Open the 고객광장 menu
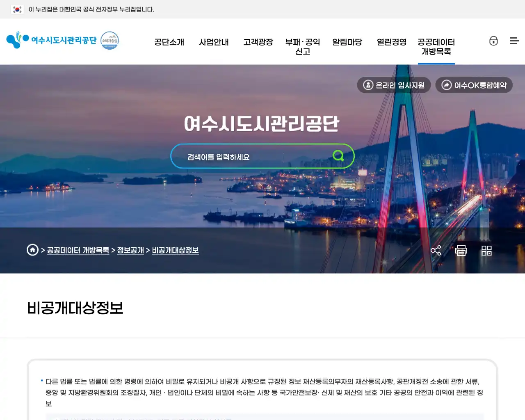 258,42
